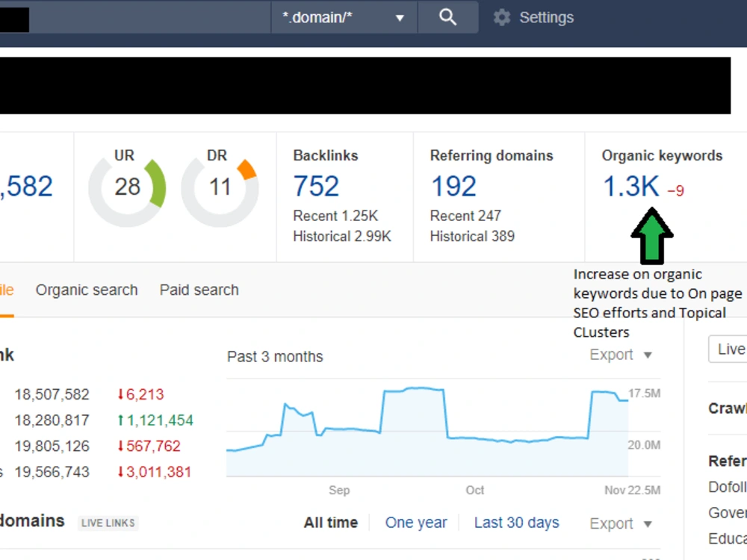
Task: Select the One year range
Action: click(x=416, y=523)
